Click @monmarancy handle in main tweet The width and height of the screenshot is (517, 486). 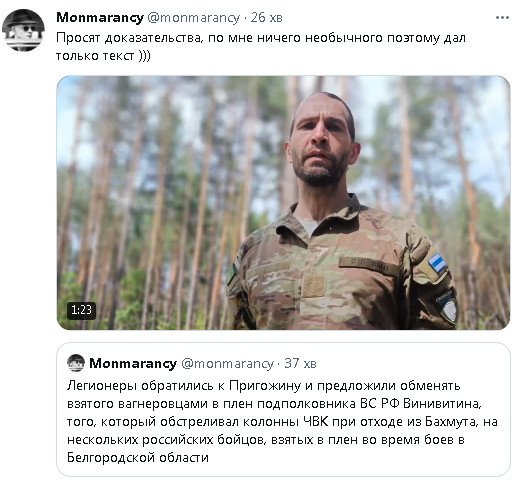point(193,18)
